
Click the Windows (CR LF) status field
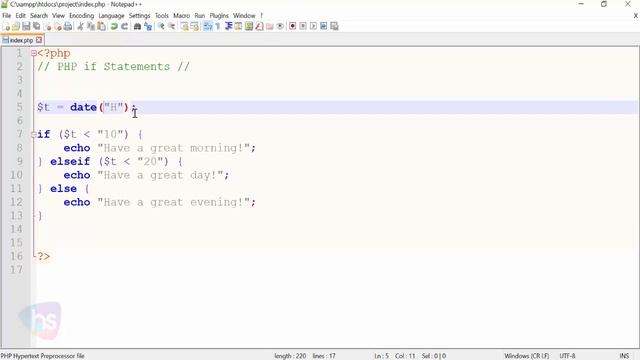[x=527, y=356]
